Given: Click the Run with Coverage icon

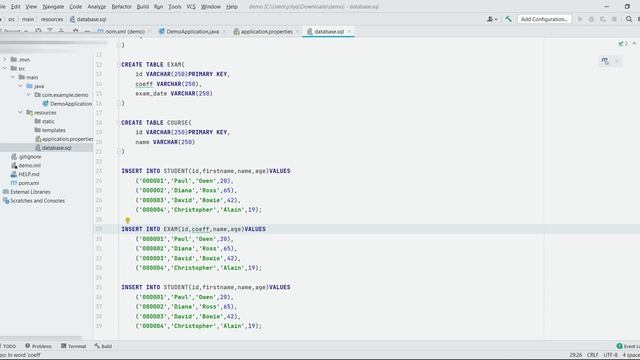Looking at the screenshot, I should [602, 19].
